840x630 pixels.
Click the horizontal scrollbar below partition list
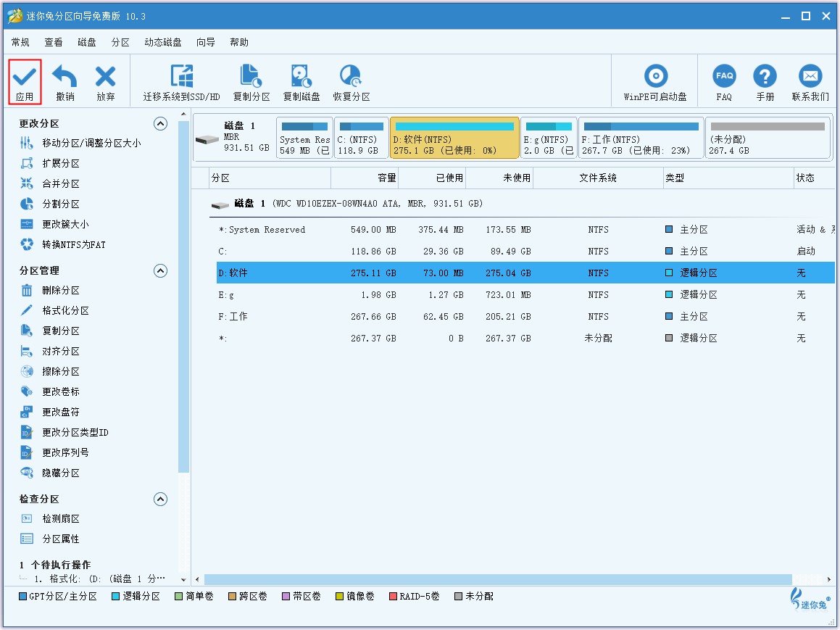point(498,580)
